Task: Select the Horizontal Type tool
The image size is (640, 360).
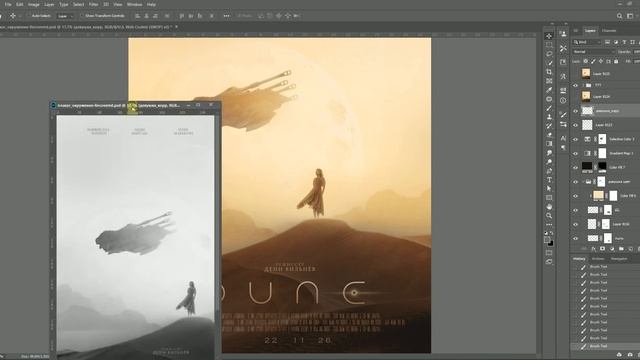Action: click(549, 180)
